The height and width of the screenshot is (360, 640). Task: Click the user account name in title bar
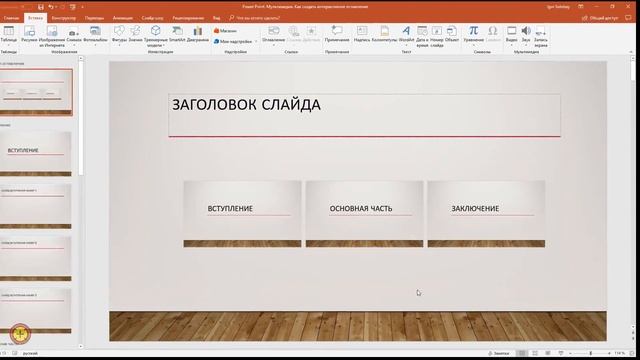click(x=558, y=7)
